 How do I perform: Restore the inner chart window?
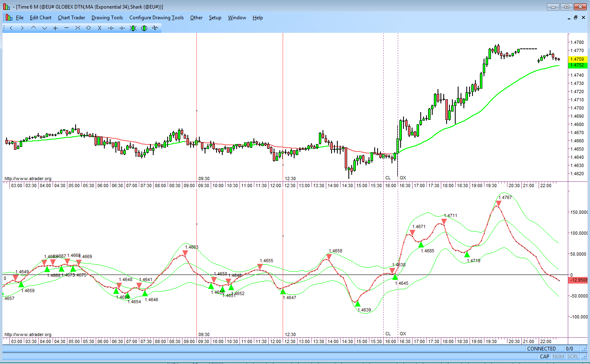(x=576, y=18)
